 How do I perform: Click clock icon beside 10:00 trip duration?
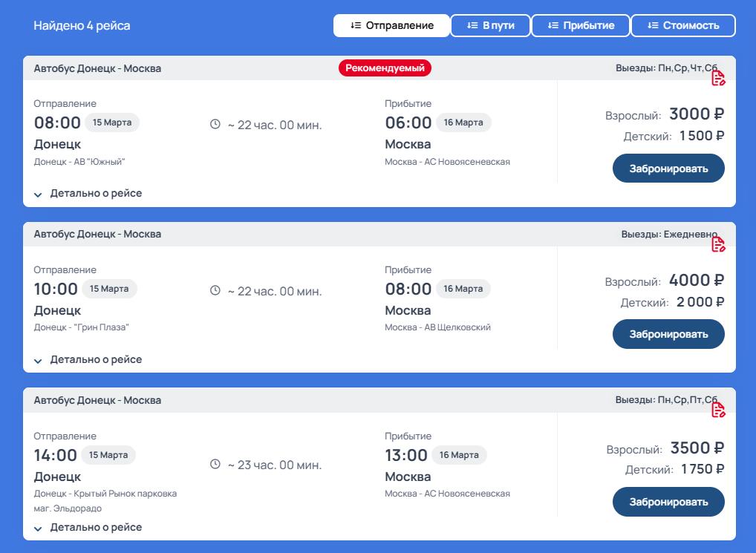click(215, 290)
